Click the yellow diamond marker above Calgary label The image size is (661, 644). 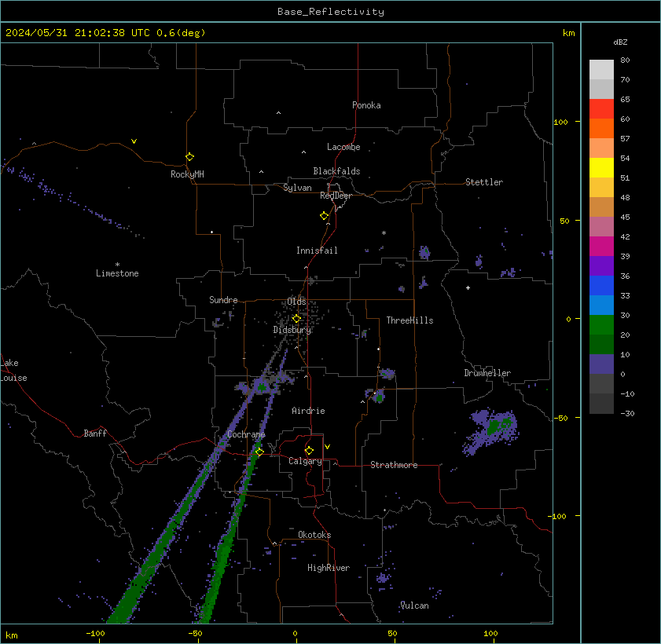click(309, 450)
